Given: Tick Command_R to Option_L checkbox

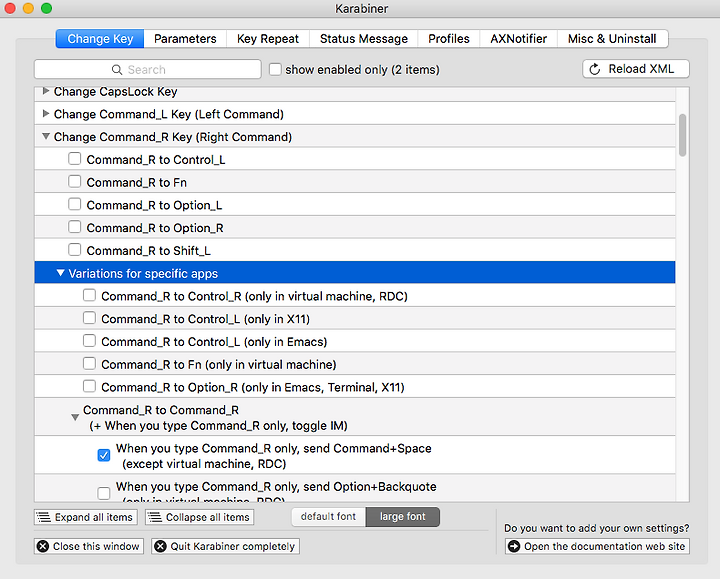Looking at the screenshot, I should pyautogui.click(x=74, y=204).
